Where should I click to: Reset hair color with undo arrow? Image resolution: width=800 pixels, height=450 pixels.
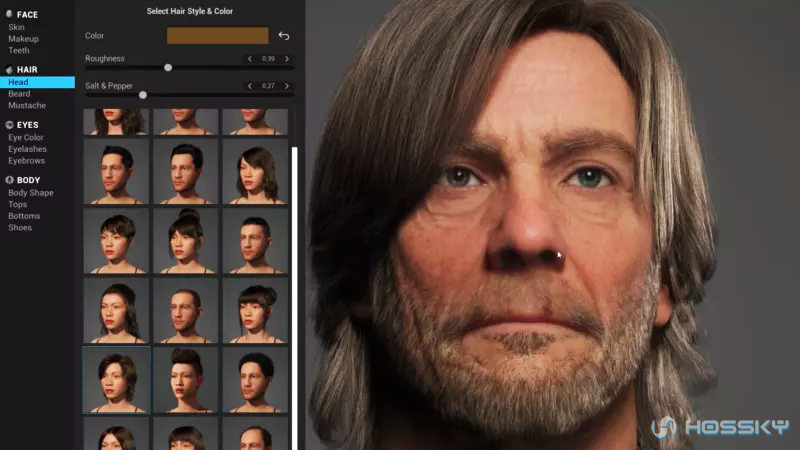(x=284, y=36)
